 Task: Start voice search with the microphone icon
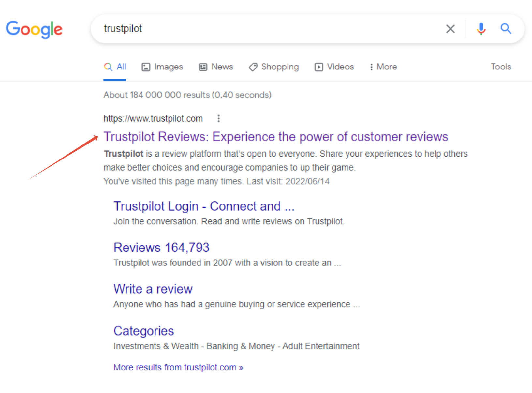[x=481, y=29]
